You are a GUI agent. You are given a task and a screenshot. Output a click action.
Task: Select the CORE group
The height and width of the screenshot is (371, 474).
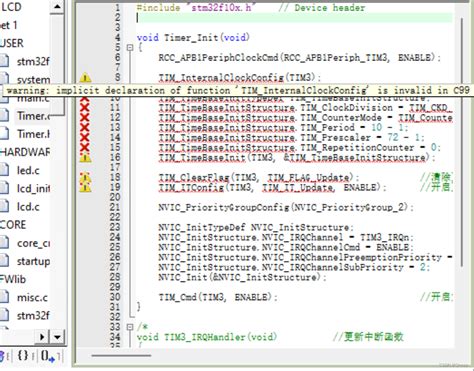(13, 225)
